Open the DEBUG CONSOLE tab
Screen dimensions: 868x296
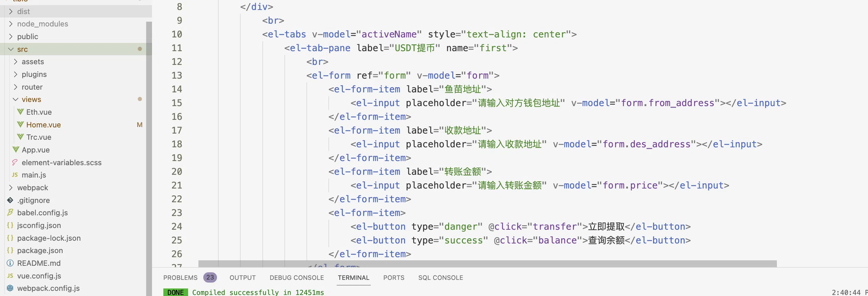[x=296, y=277]
